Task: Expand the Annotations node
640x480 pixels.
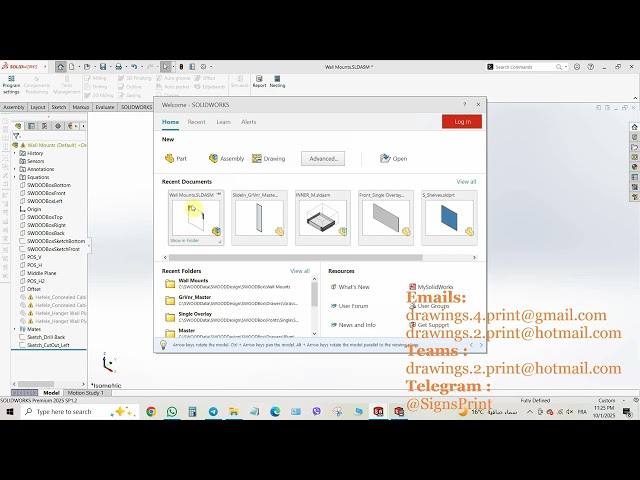Action: 15,169
